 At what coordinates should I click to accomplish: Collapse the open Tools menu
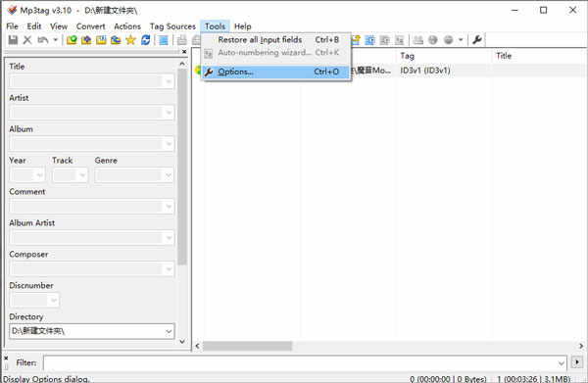pos(215,26)
